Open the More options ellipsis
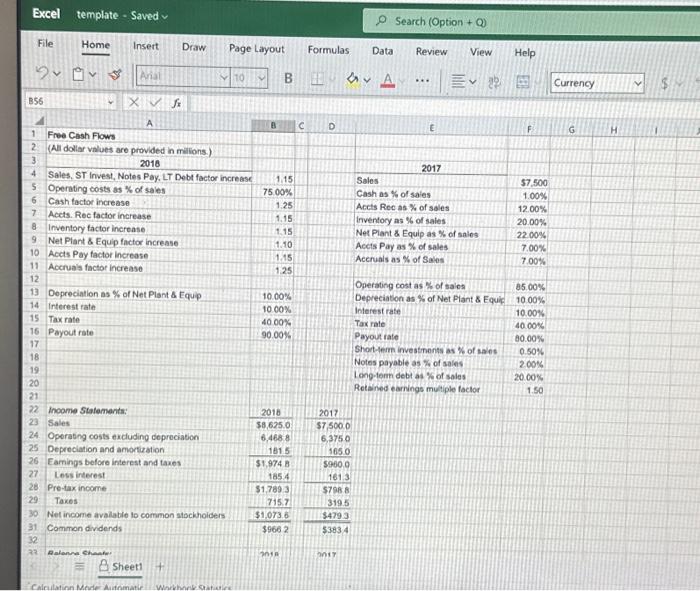The width and height of the screenshot is (700, 591). tap(422, 81)
